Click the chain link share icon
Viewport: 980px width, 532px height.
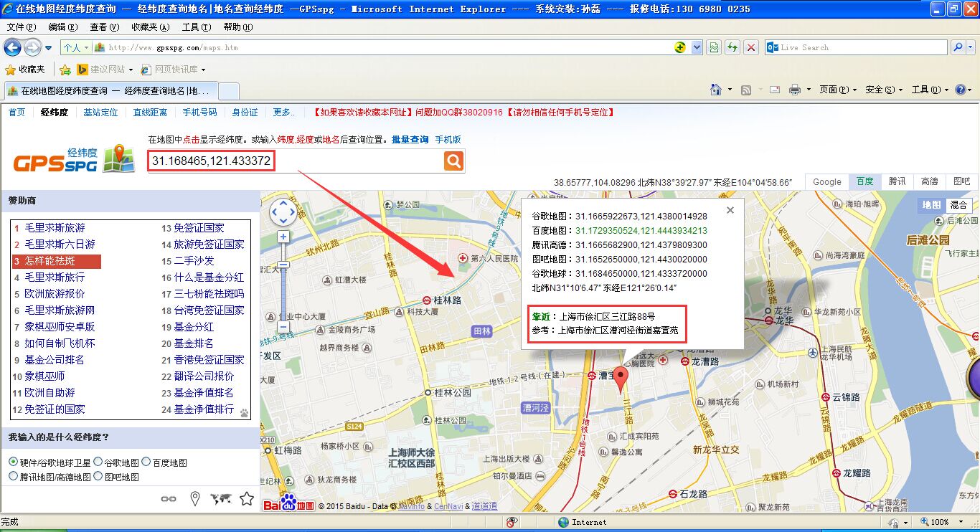(169, 499)
